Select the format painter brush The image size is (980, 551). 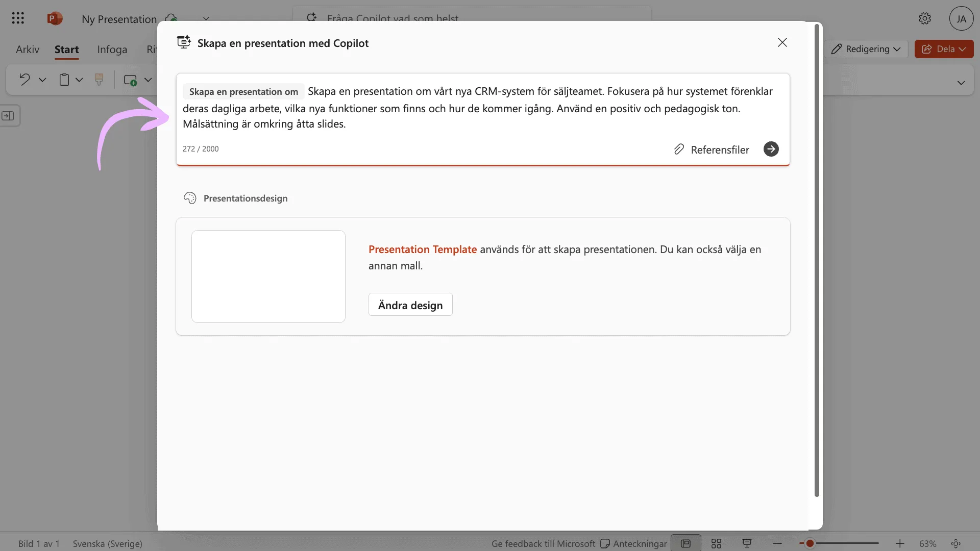99,80
